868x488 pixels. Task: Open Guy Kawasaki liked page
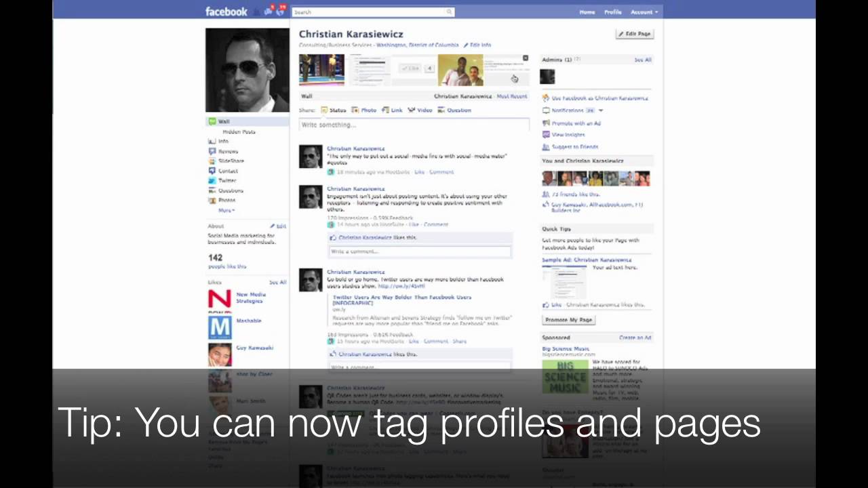(254, 348)
